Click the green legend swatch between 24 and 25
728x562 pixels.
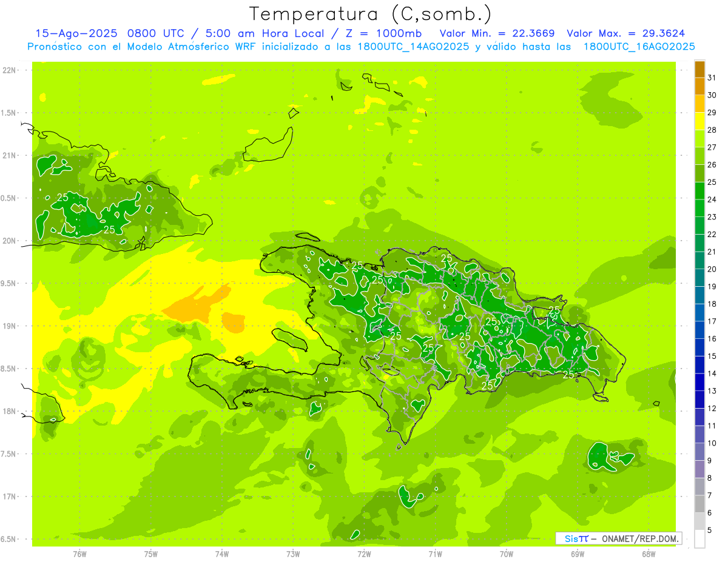[699, 191]
